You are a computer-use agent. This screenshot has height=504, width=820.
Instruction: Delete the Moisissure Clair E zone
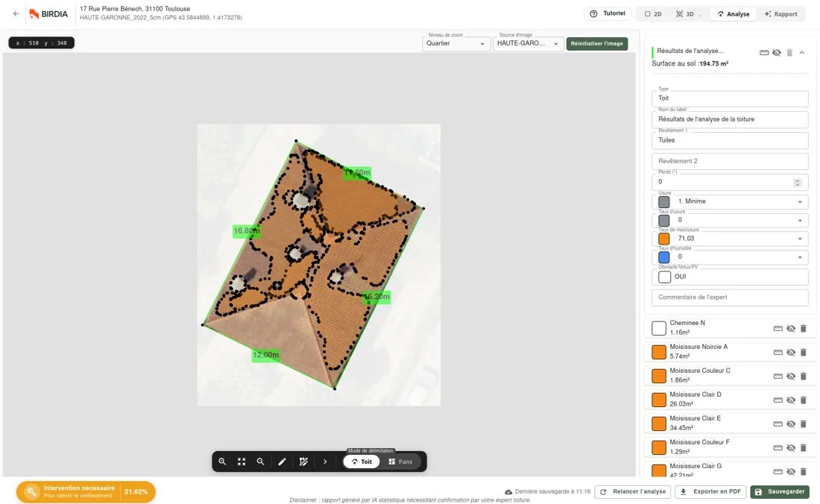point(804,424)
